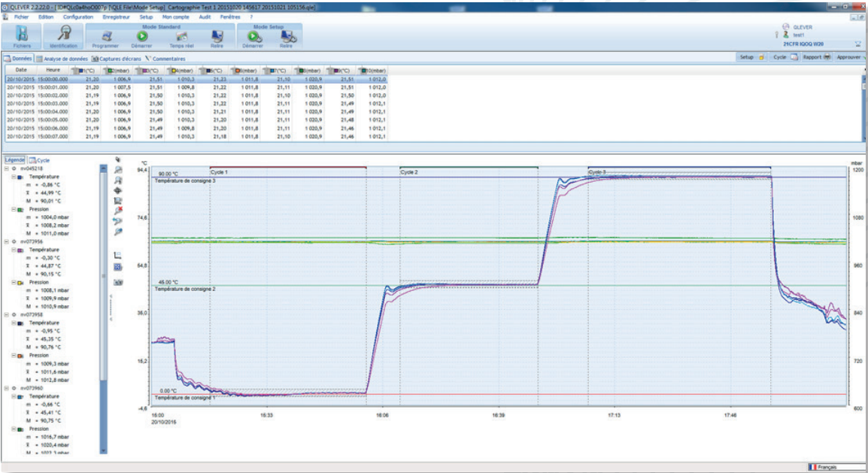The height and width of the screenshot is (473, 868).
Task: Collapse the mv045218 tree node
Action: click(x=6, y=168)
